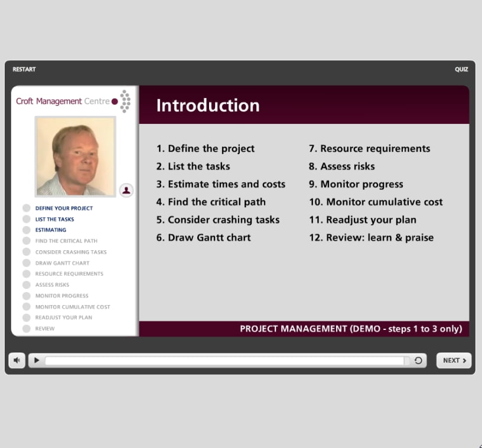Click the Find the Critical Path bullet
This screenshot has width=482, height=448.
click(x=27, y=241)
